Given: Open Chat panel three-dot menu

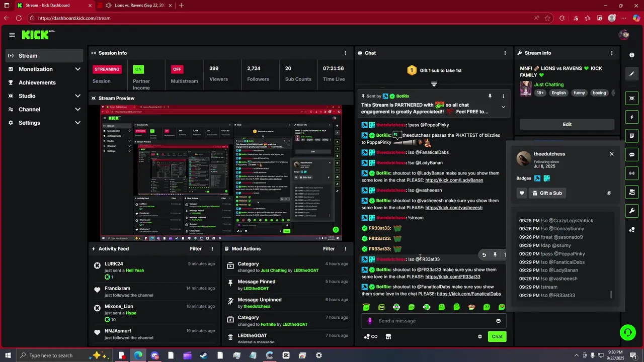Looking at the screenshot, I should [505, 53].
